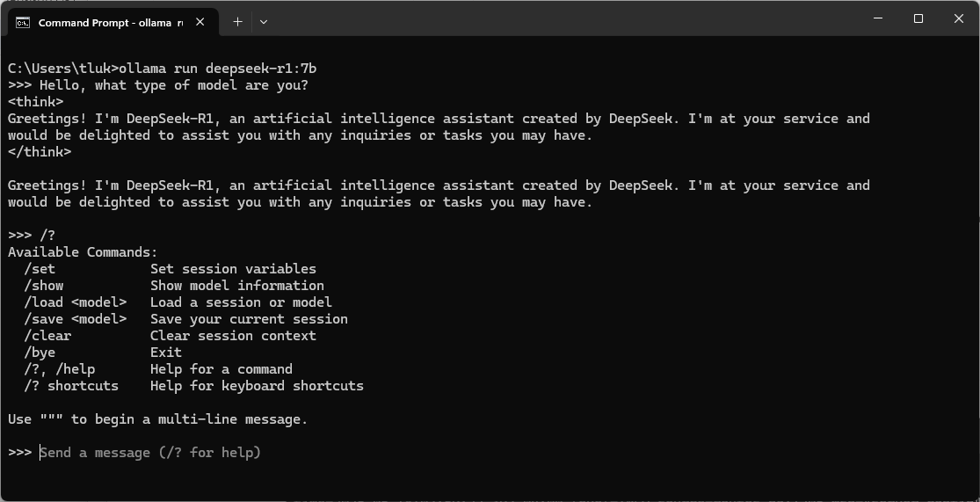Click the /show command text
Viewport: 980px width, 502px height.
pyautogui.click(x=44, y=286)
